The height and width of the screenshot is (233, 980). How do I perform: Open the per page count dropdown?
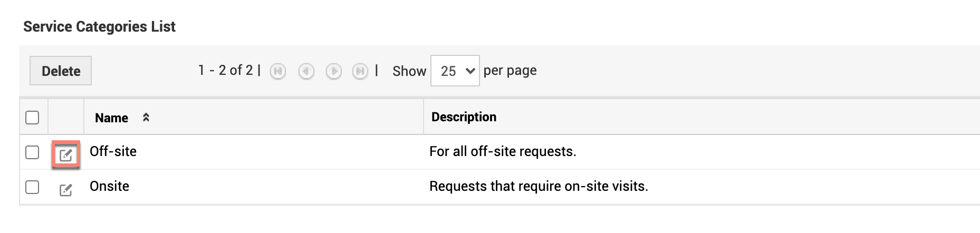455,71
